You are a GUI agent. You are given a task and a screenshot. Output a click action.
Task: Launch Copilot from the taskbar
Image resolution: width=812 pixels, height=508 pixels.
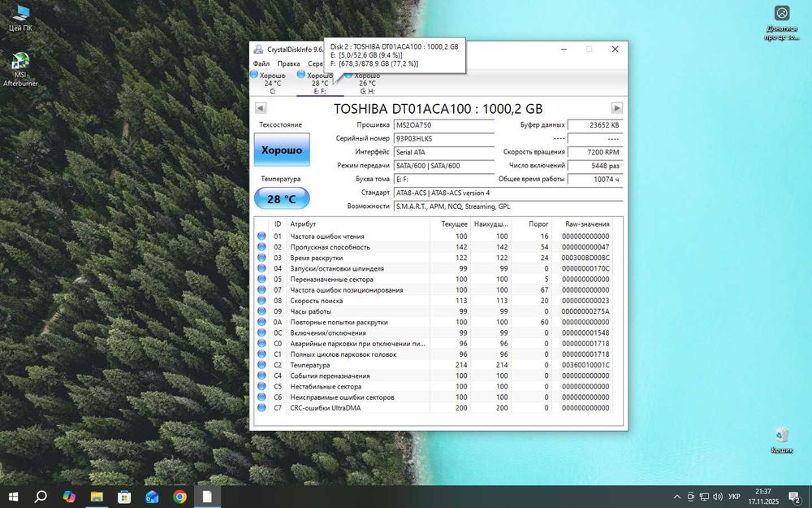tap(69, 497)
